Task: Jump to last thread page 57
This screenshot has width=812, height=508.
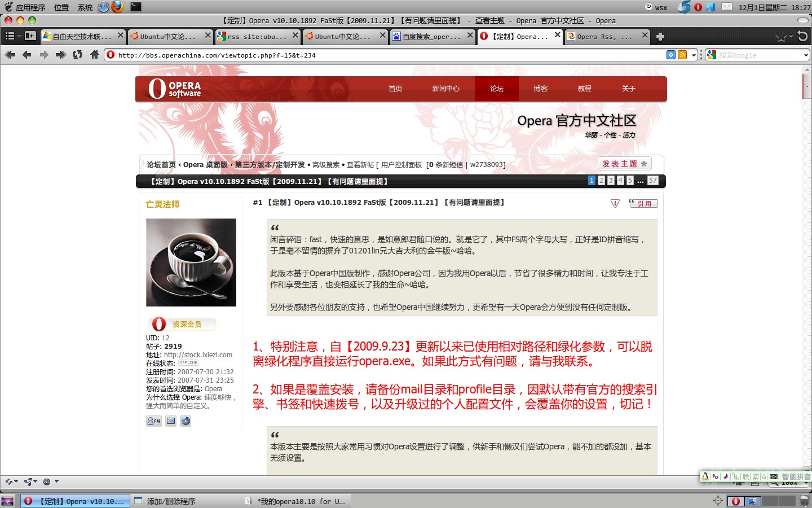Action: point(652,181)
